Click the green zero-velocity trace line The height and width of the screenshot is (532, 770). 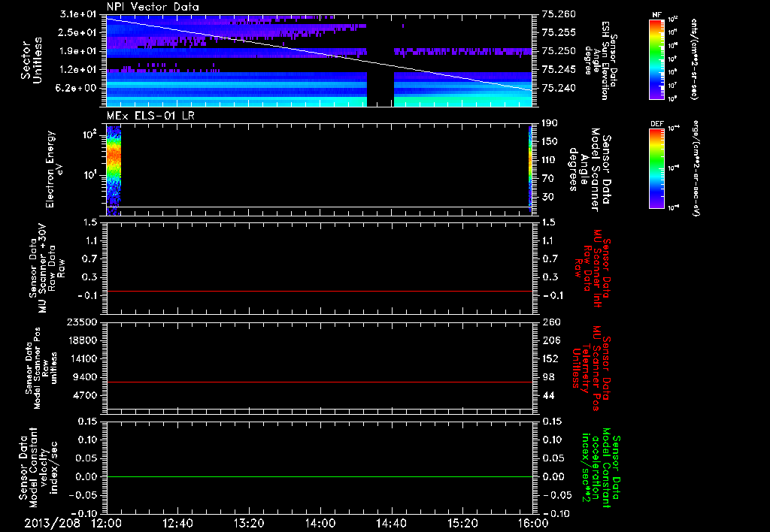click(320, 476)
